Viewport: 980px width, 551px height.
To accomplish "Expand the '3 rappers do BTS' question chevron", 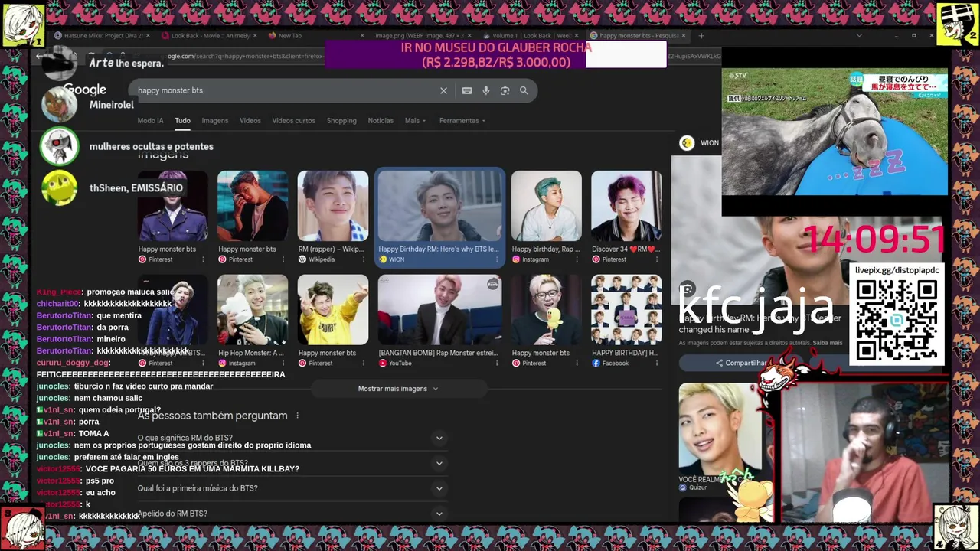I will [439, 463].
